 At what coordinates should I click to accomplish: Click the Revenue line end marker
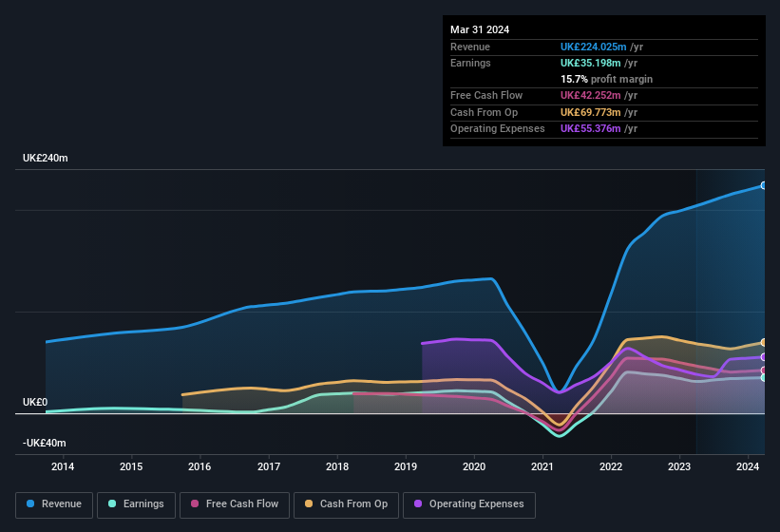(764, 185)
